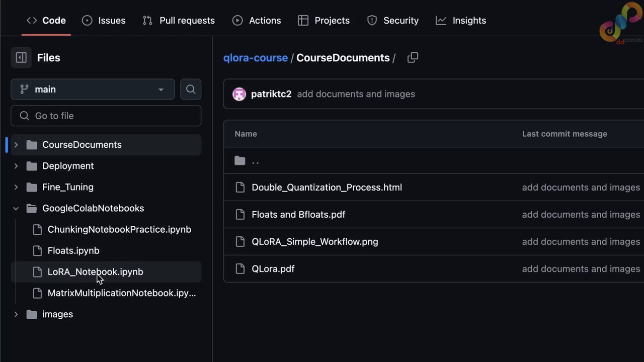Click commit message for QLora.pdf row
Viewport: 644px width, 362px height.
click(581, 269)
